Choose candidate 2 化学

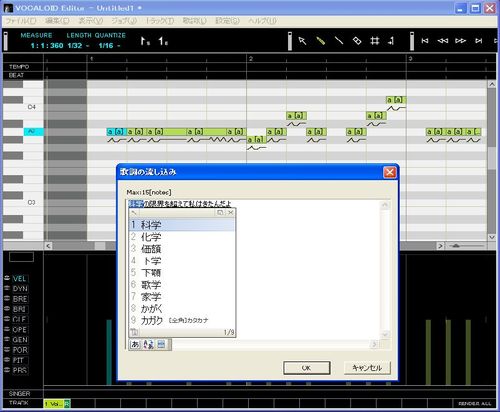182,237
